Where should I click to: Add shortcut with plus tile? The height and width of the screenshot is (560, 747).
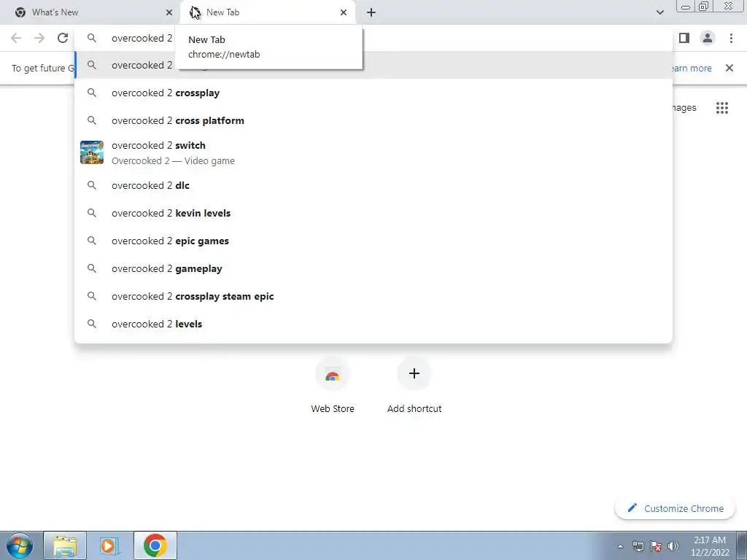coord(414,385)
